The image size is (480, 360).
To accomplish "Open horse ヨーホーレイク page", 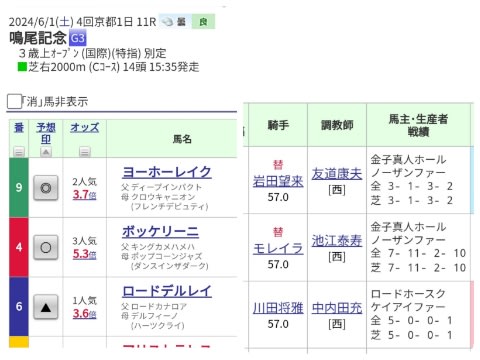I will pos(167,172).
